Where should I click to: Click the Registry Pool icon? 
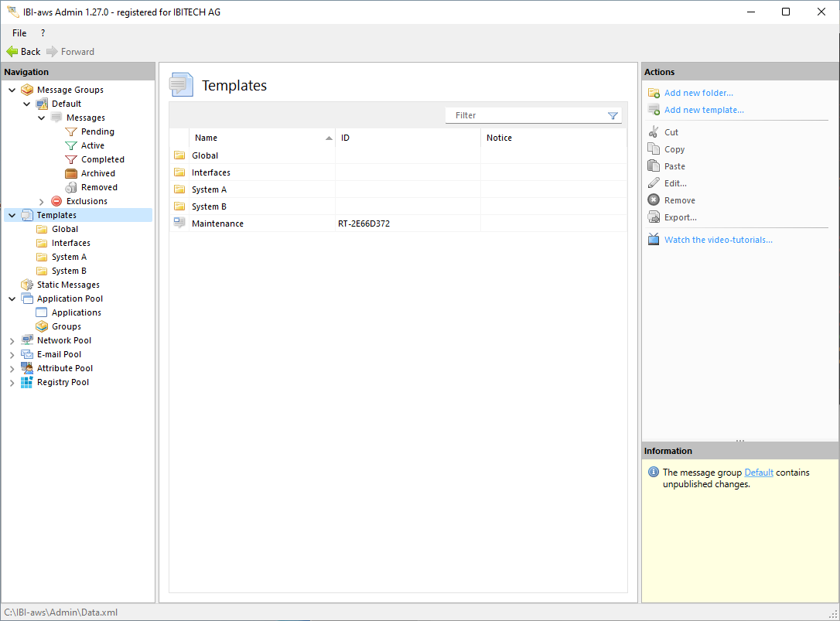(27, 382)
